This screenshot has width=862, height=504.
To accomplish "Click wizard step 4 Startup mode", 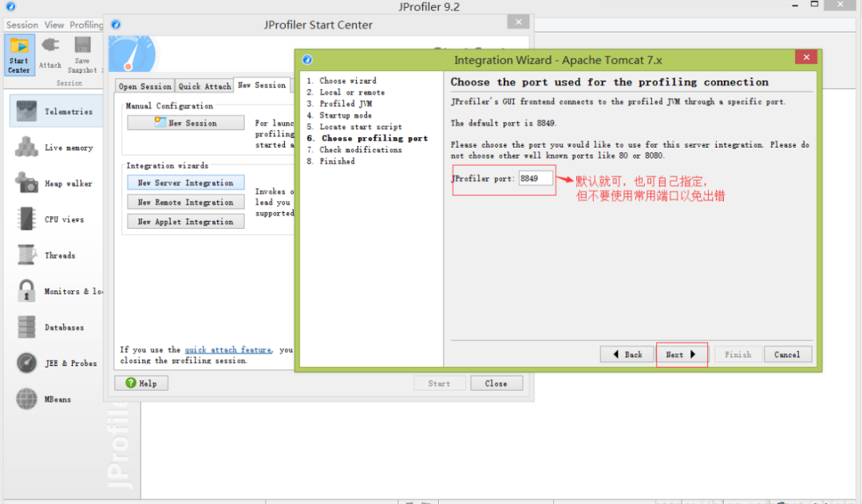I will click(x=339, y=116).
